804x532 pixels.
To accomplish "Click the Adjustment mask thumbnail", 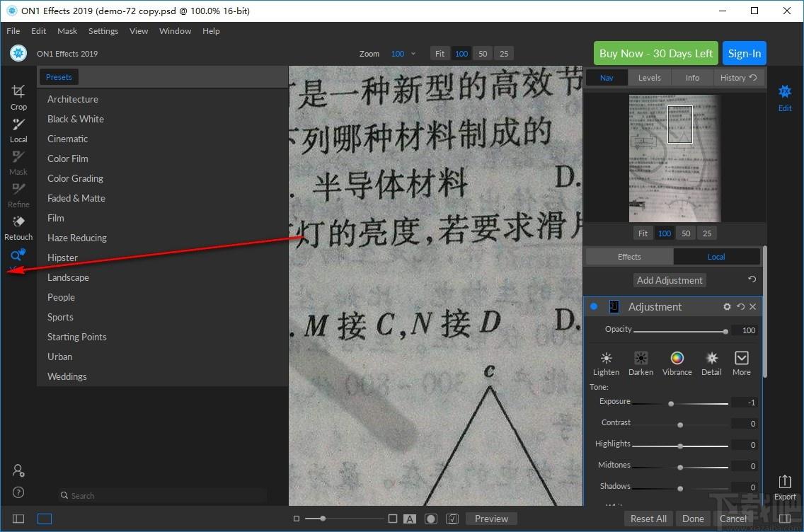I will tap(614, 306).
